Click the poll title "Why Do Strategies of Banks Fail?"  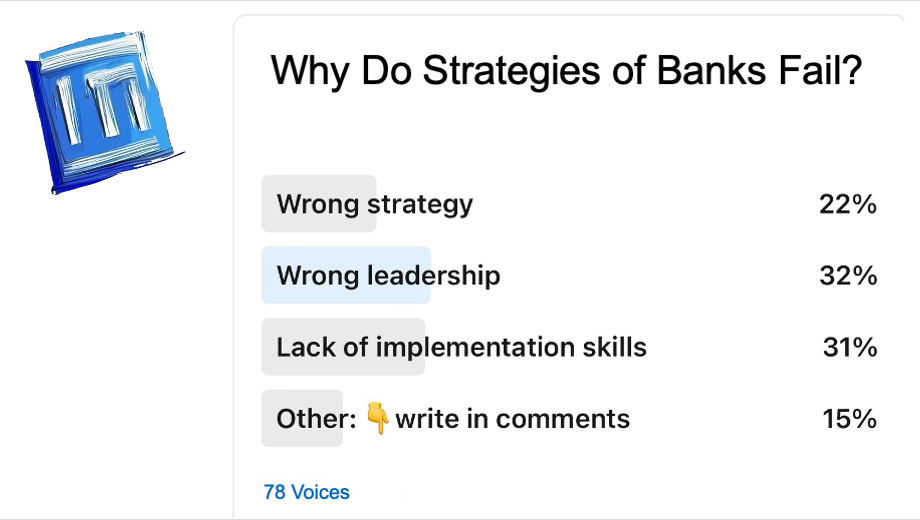566,71
